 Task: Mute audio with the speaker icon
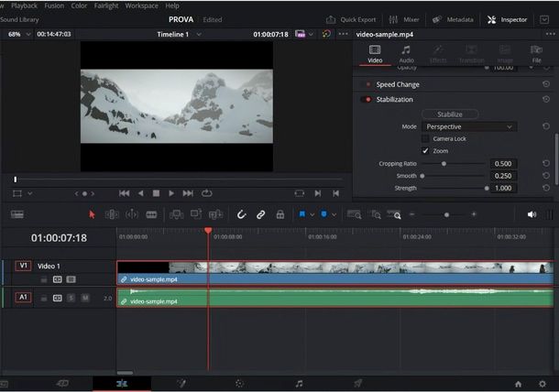[x=532, y=214]
